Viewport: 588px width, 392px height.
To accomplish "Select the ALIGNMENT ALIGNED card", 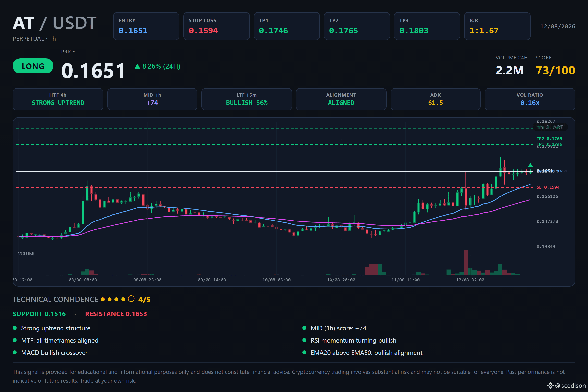I will click(x=341, y=99).
